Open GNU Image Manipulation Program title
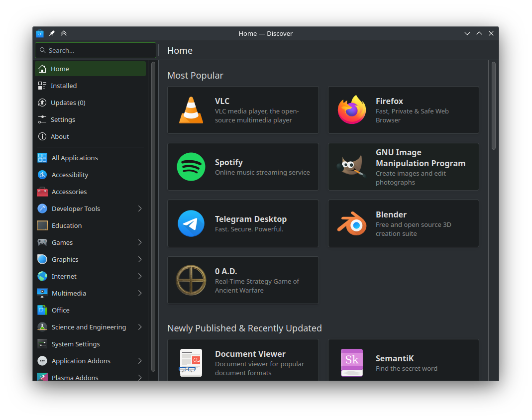Viewport: 532px width, 420px height. coord(421,158)
